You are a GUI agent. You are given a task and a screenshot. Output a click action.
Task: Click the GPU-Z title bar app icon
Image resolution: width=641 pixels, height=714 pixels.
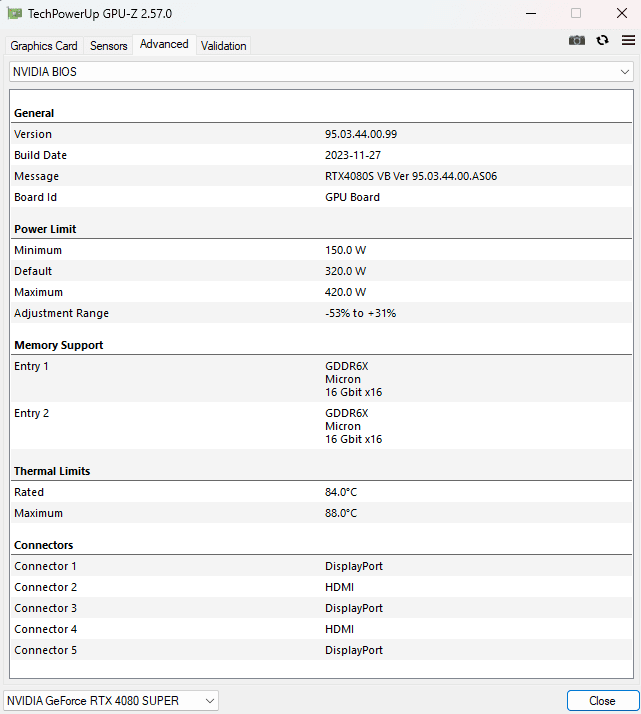[15, 14]
